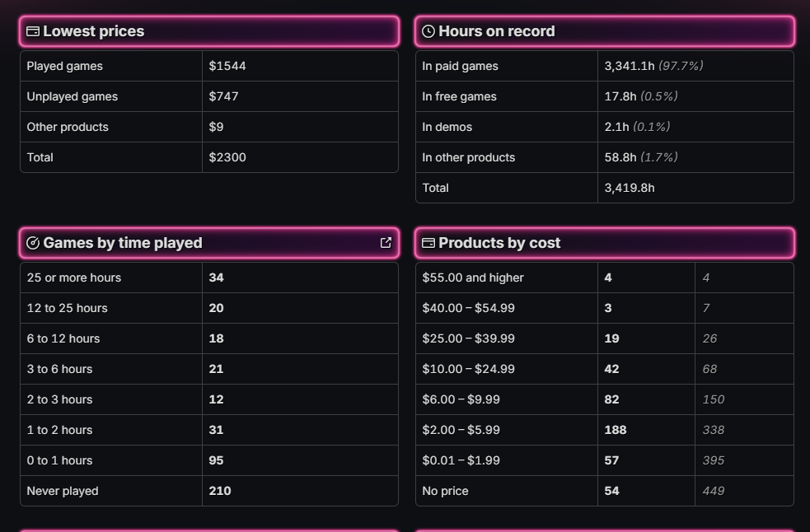The image size is (810, 532).
Task: Click the card icon beside Products by cost
Action: pyautogui.click(x=428, y=243)
